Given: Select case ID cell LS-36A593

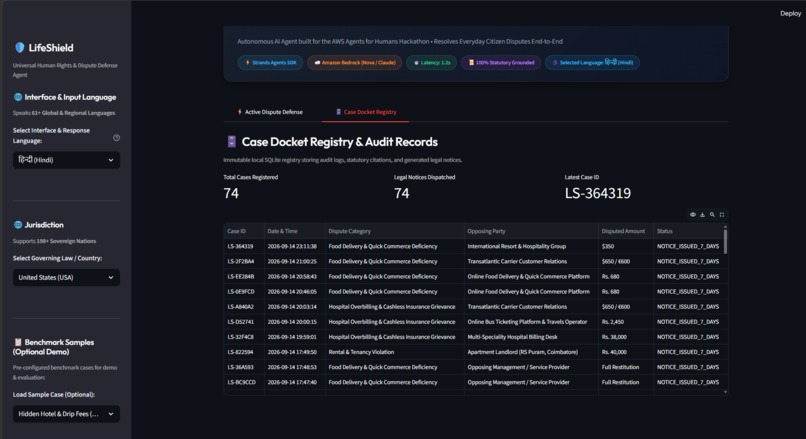Looking at the screenshot, I should click(x=244, y=367).
